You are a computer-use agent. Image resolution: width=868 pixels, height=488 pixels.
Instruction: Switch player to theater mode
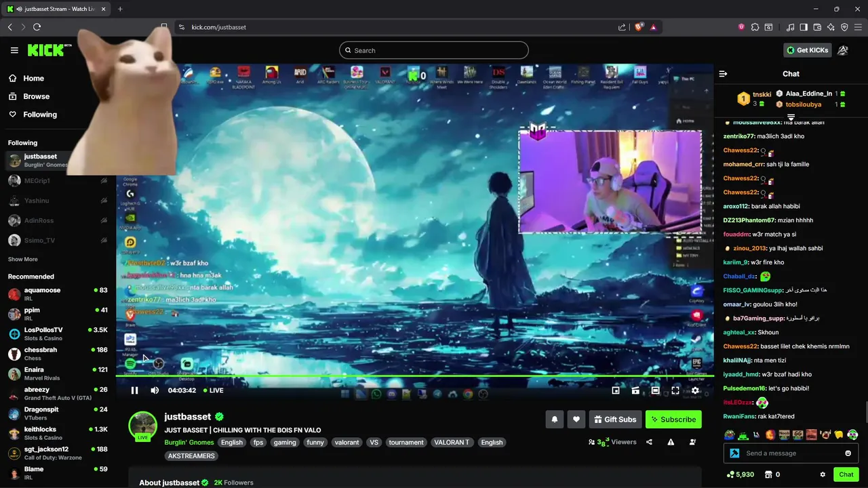coord(655,390)
